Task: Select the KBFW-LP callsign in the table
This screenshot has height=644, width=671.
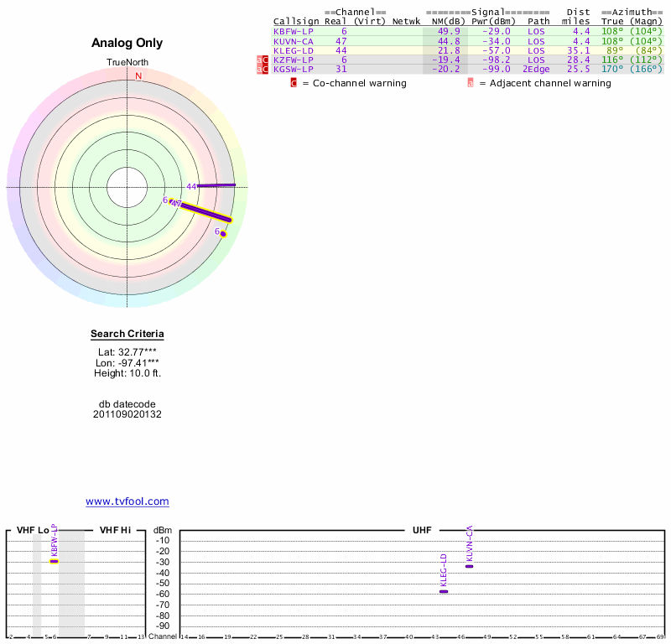Action: click(x=293, y=31)
